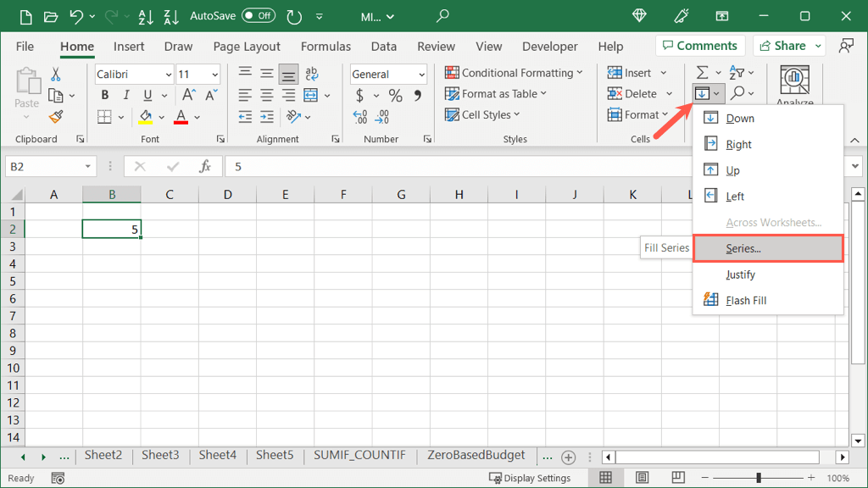Screen dimensions: 868x488
Task: Click the AutoSum sigma icon
Action: tap(702, 74)
